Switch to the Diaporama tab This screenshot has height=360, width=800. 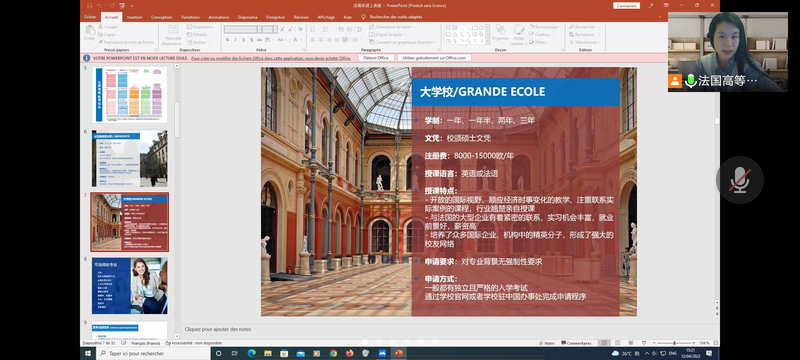click(247, 17)
